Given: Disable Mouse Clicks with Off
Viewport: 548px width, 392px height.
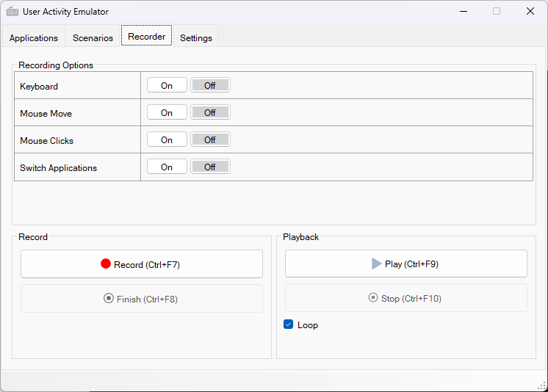Looking at the screenshot, I should click(x=210, y=139).
